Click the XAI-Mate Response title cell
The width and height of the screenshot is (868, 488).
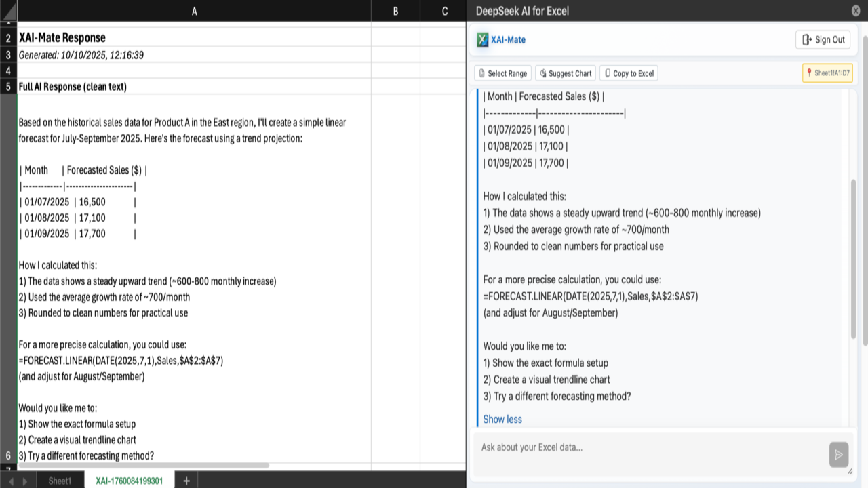[195, 38]
